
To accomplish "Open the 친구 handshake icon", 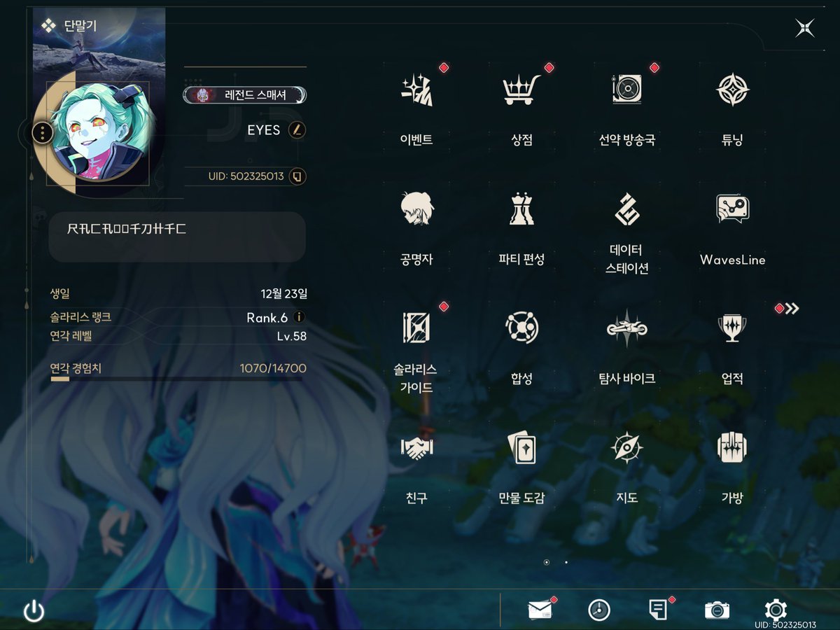I will click(417, 447).
